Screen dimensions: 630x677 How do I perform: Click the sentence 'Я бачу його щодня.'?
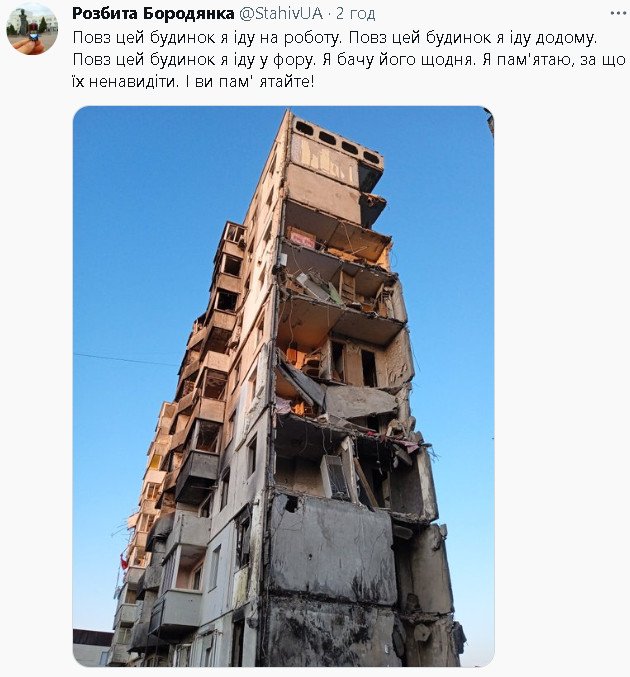coord(398,60)
